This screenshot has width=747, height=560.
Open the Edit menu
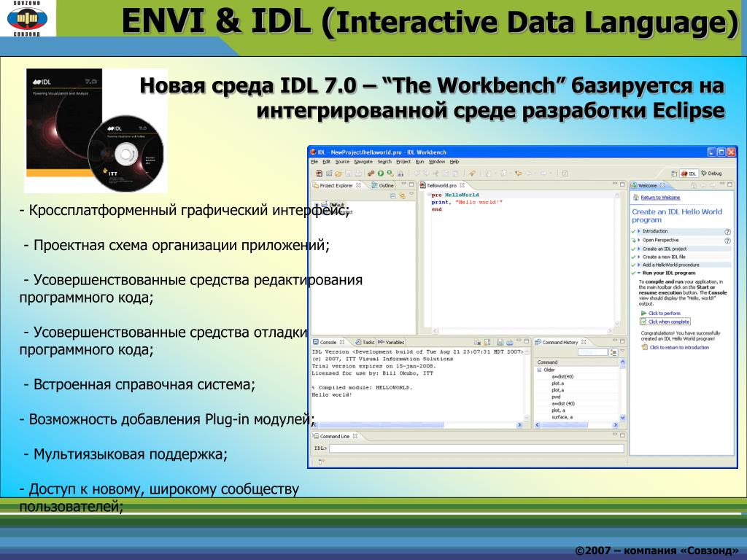[326, 161]
